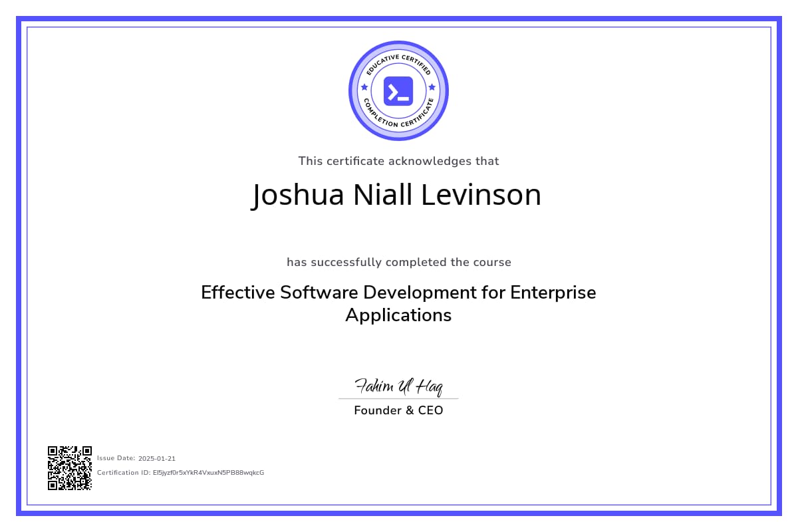Click the word "Applications" in the course title
This screenshot has height=532, width=798.
point(398,315)
